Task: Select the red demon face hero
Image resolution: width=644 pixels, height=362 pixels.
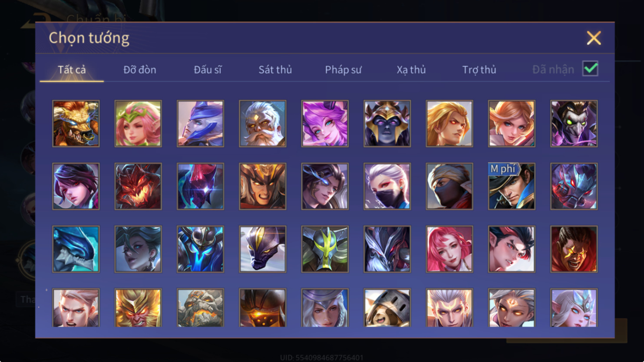Action: coord(138,186)
